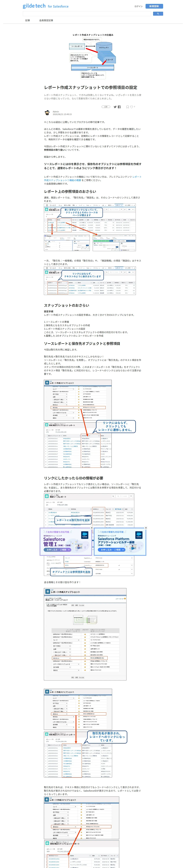186x868 pixels.
Task: Open the Salesforce Platform アプリケーションビルダー基礎 banner image
Action: click(120, 542)
